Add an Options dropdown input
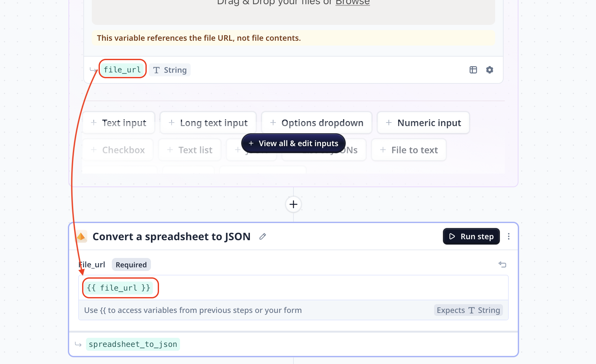Image resolution: width=596 pixels, height=364 pixels. [x=317, y=123]
